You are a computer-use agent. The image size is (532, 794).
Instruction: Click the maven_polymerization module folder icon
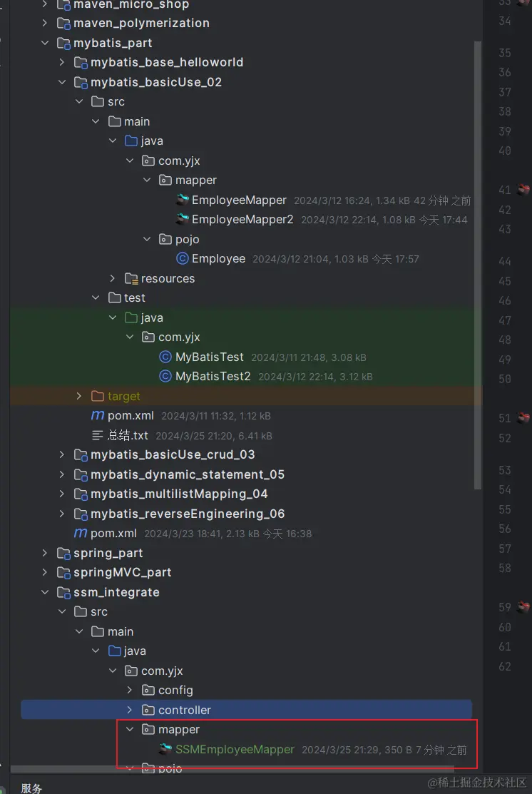pyautogui.click(x=63, y=24)
